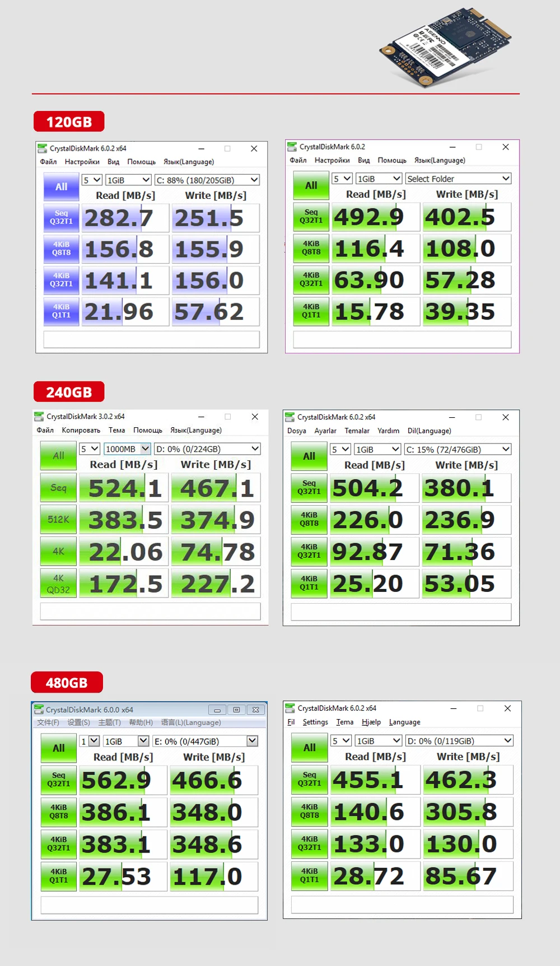Image resolution: width=560 pixels, height=966 pixels.
Task: Click the 4K QD32 test button
Action: point(58,583)
